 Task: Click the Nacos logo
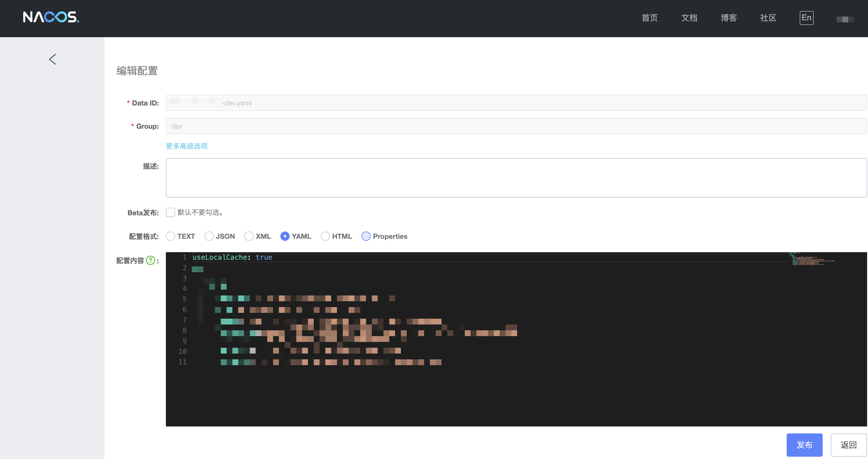pyautogui.click(x=51, y=17)
